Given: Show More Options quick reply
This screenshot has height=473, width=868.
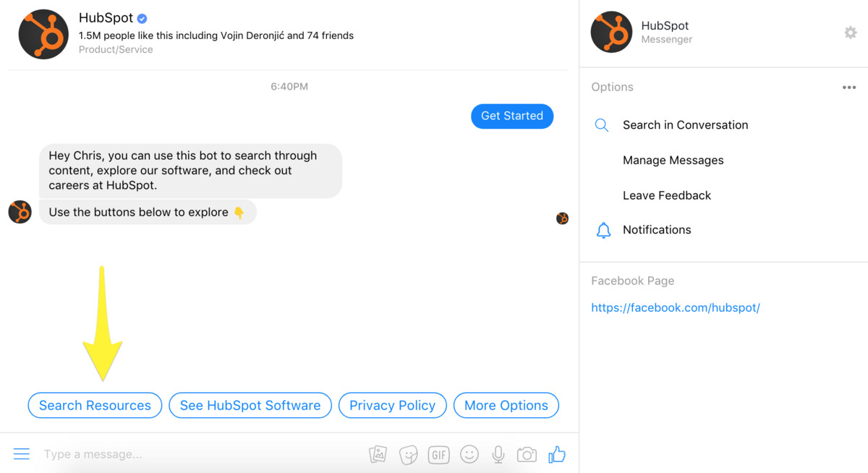Looking at the screenshot, I should [x=506, y=406].
